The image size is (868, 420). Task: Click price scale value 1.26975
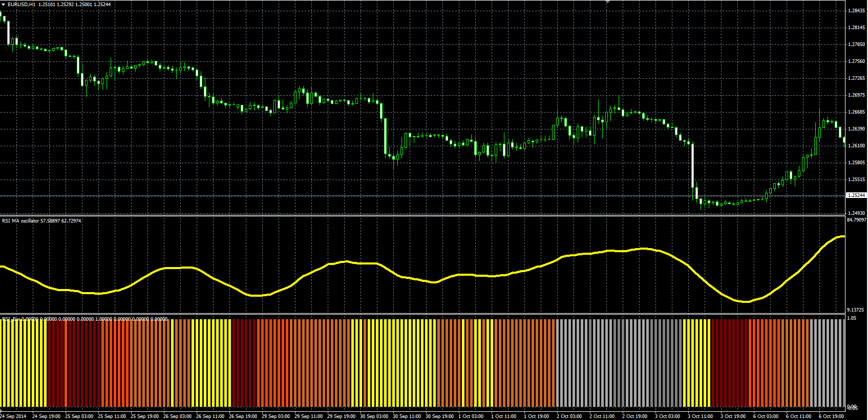coord(856,95)
